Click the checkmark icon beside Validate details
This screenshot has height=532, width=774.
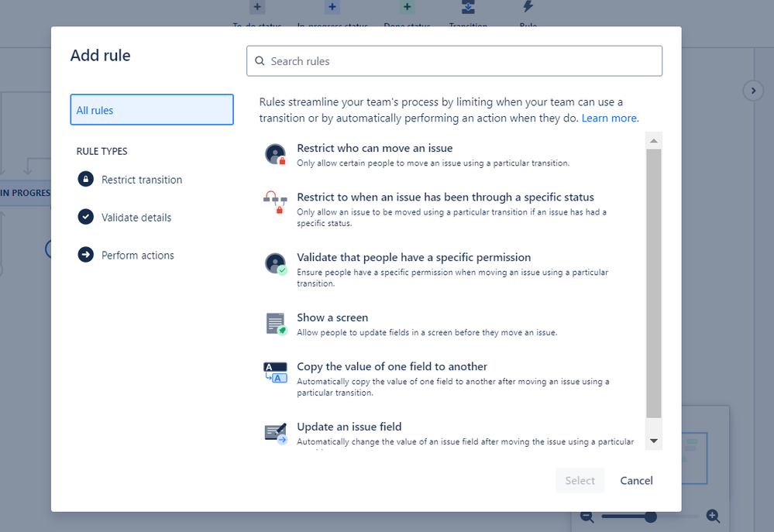coord(85,217)
